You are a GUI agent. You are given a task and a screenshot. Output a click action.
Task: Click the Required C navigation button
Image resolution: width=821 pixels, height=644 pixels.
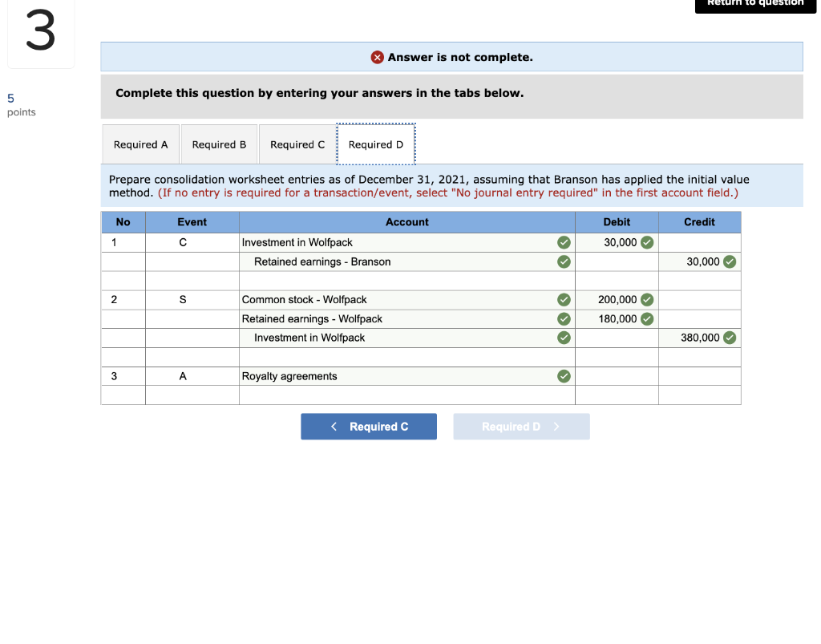(368, 426)
